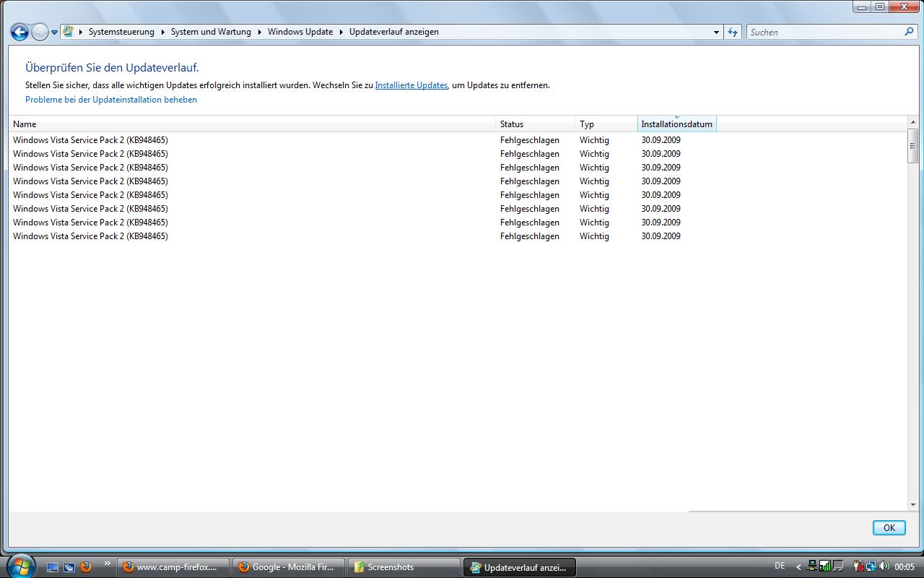This screenshot has height=578, width=924.
Task: Select the Updateverlauf anzeigen taskbar button
Action: click(x=519, y=567)
